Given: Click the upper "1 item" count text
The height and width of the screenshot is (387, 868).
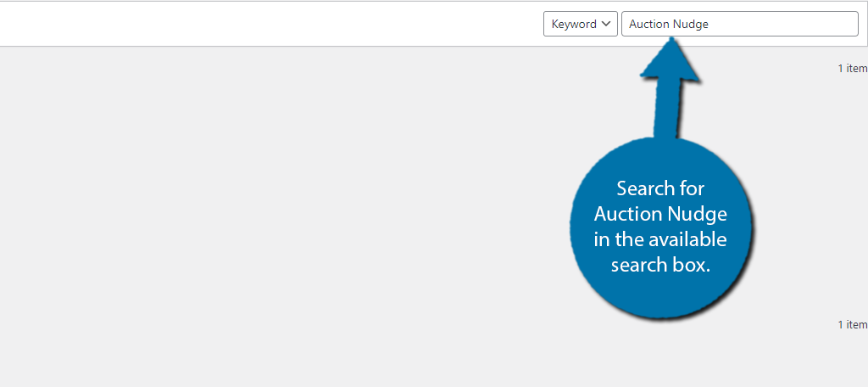Looking at the screenshot, I should pos(853,69).
